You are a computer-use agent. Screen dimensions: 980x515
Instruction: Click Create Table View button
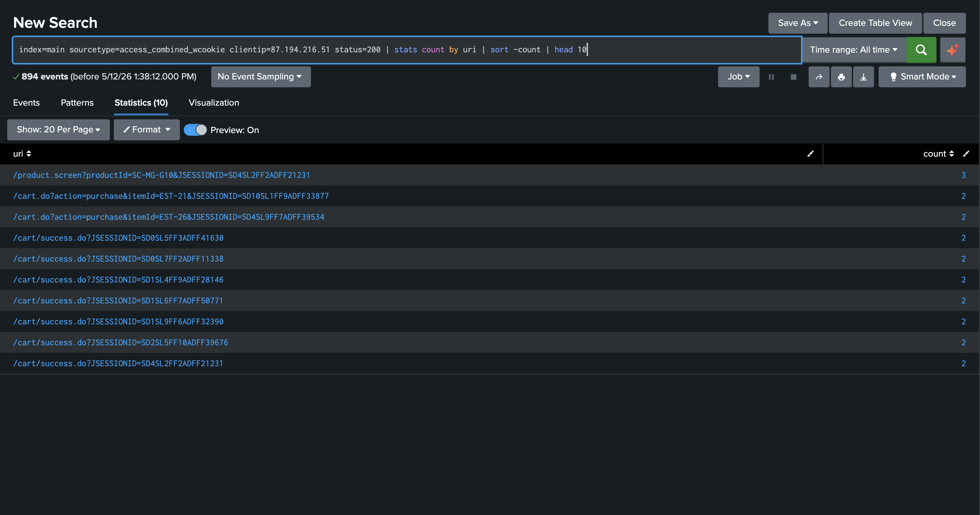[x=875, y=23]
